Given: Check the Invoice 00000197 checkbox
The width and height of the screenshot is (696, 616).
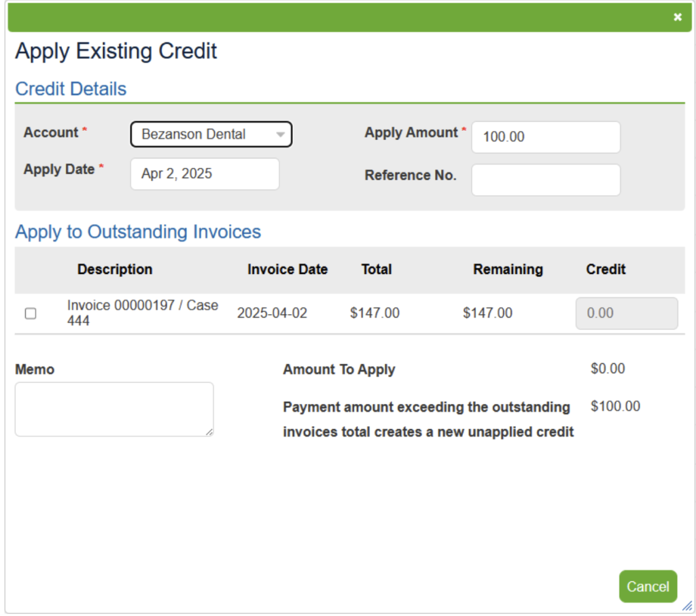Looking at the screenshot, I should (31, 313).
